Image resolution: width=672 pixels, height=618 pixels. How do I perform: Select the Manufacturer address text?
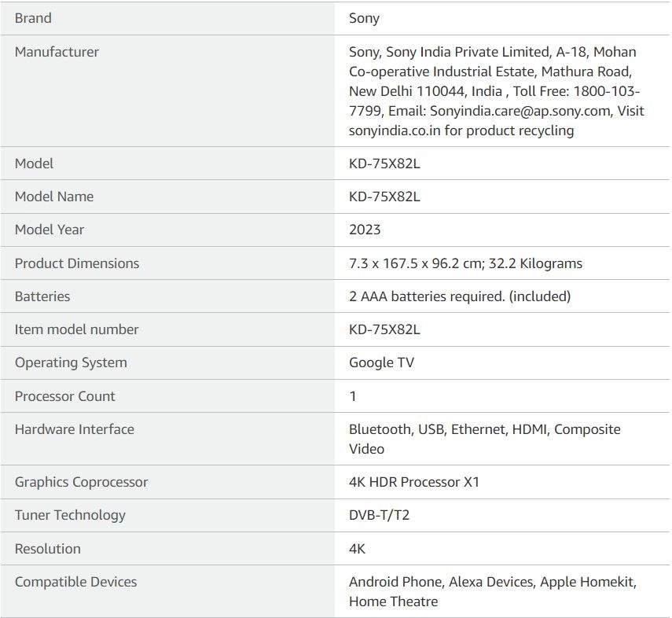point(496,91)
